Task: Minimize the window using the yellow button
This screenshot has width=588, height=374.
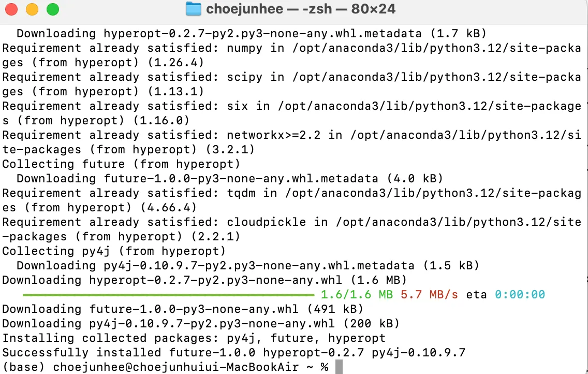Action: (32, 9)
